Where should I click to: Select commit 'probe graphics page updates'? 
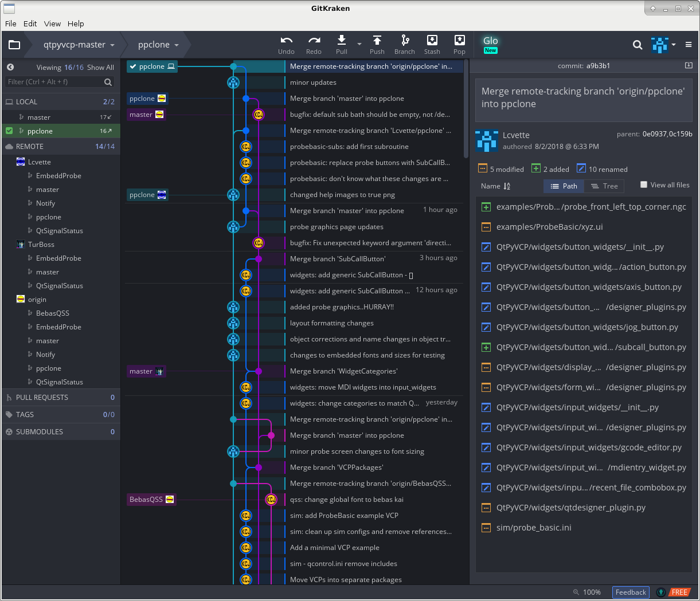pyautogui.click(x=337, y=227)
